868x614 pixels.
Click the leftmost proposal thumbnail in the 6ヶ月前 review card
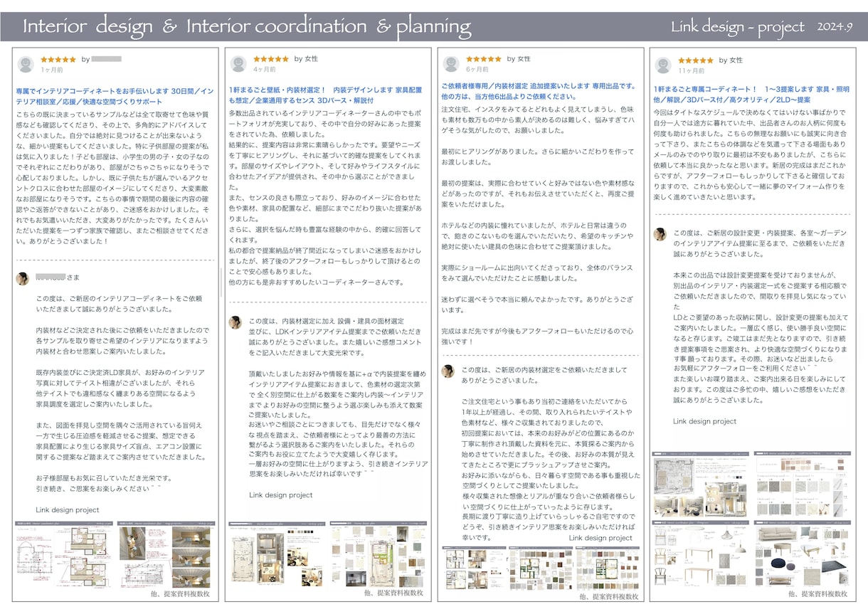(475, 568)
